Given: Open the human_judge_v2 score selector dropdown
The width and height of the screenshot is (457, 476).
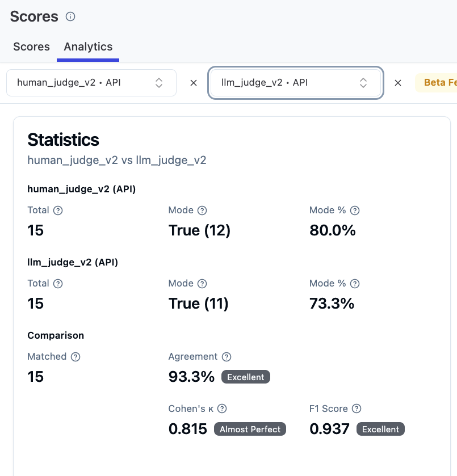Looking at the screenshot, I should [91, 82].
